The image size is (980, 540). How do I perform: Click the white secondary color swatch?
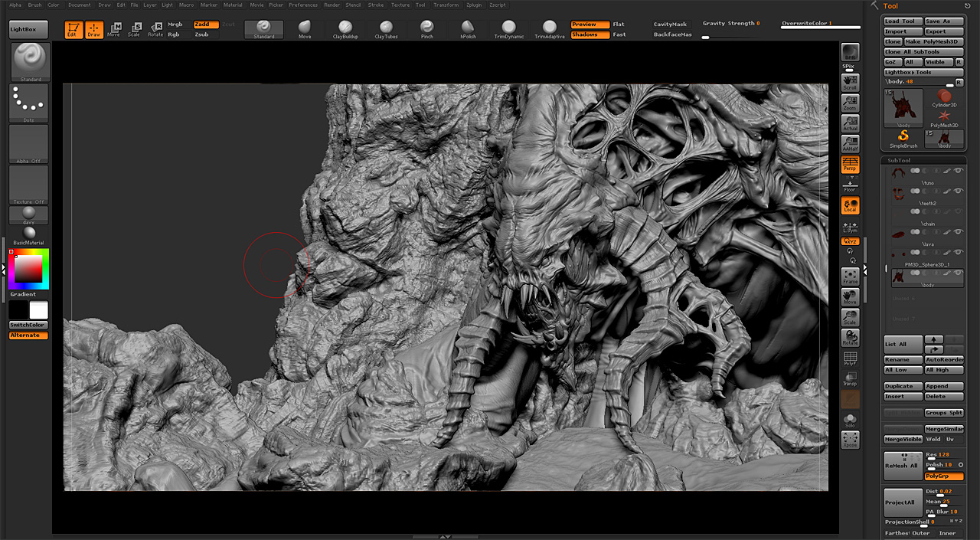click(x=38, y=310)
